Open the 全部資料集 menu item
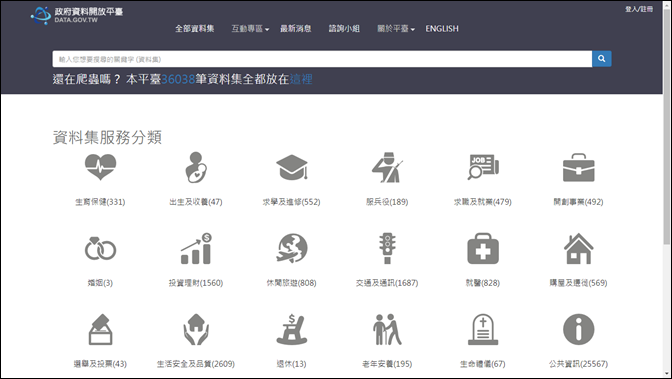Screen dimensions: 672x379 click(x=195, y=29)
